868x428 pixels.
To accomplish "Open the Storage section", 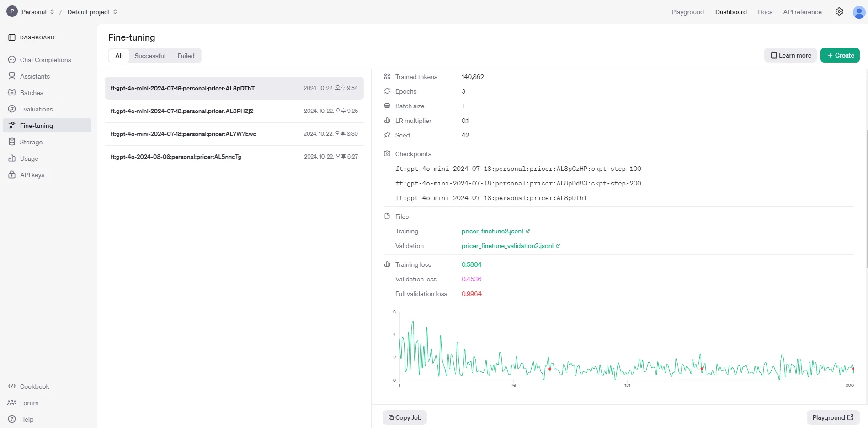I will (31, 142).
